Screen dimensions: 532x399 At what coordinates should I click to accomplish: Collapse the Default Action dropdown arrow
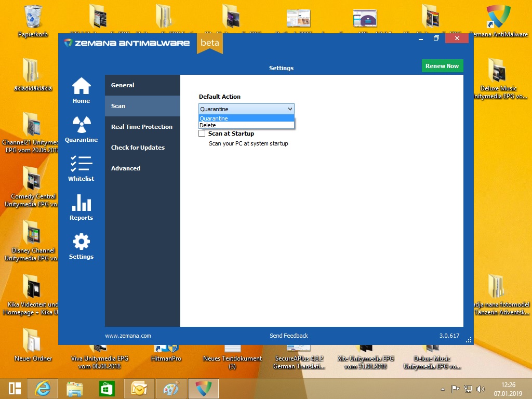290,109
